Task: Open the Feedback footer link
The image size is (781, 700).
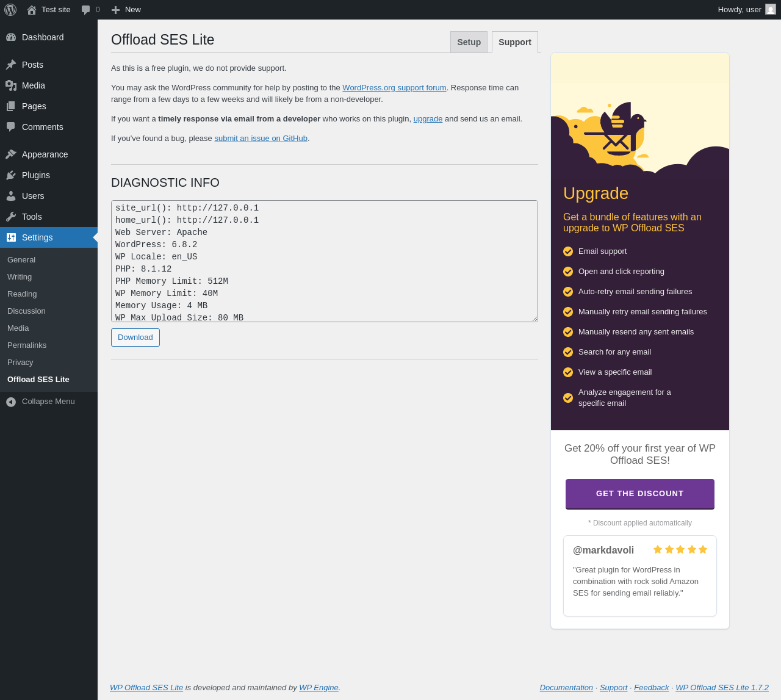Action: click(x=651, y=687)
